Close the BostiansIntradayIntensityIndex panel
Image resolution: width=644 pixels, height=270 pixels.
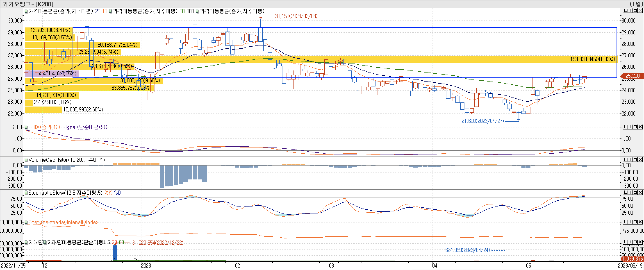coord(640,222)
